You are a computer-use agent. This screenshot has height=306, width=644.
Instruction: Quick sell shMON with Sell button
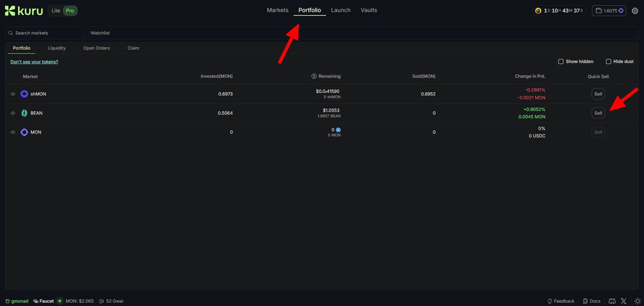click(598, 94)
